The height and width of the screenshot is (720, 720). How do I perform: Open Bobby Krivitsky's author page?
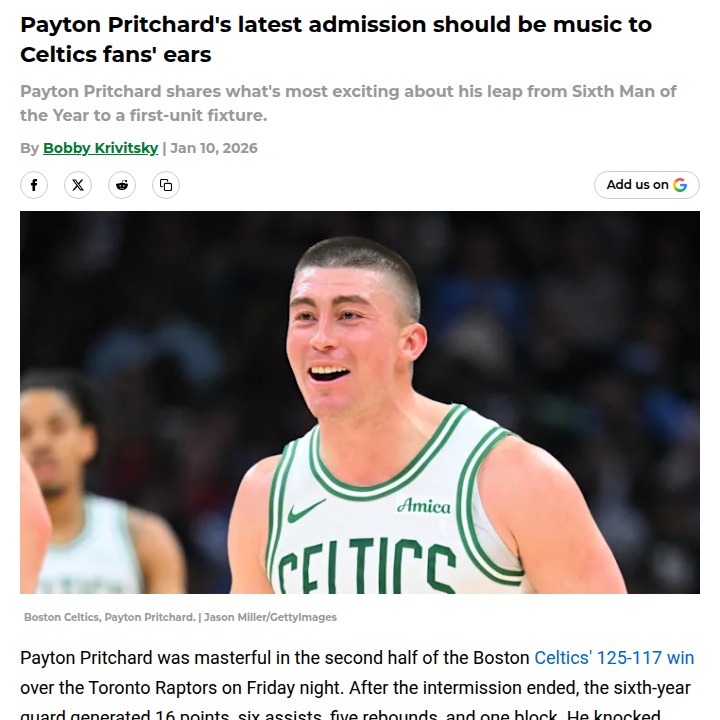click(101, 148)
